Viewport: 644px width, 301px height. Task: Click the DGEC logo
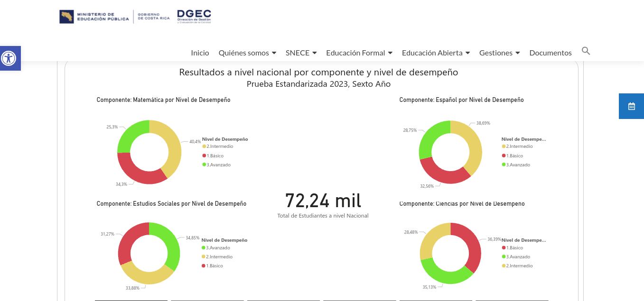pyautogui.click(x=194, y=17)
